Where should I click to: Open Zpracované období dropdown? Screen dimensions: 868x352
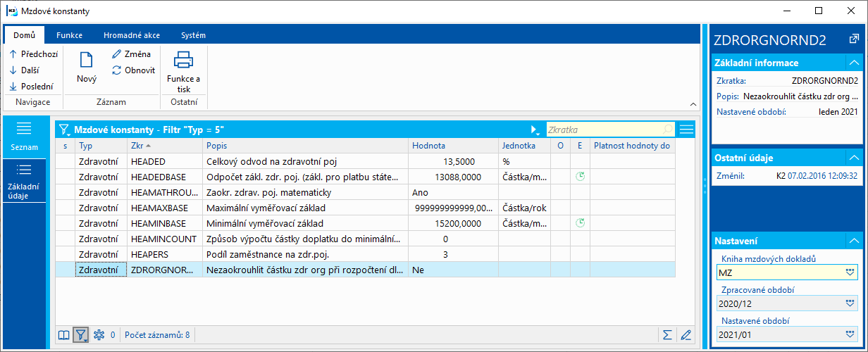pos(850,303)
